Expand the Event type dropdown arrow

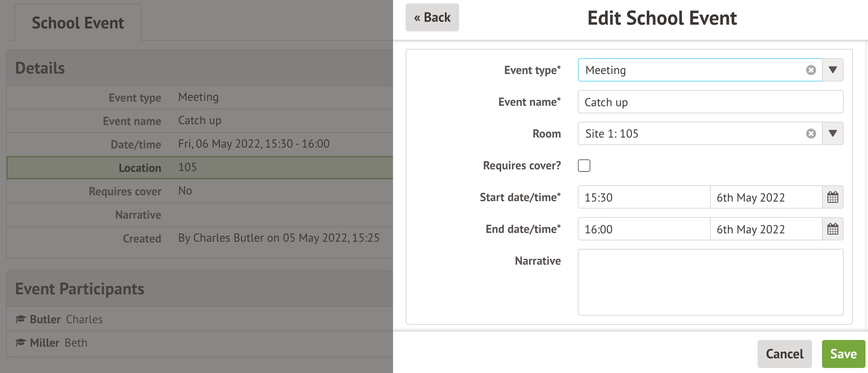pyautogui.click(x=832, y=70)
